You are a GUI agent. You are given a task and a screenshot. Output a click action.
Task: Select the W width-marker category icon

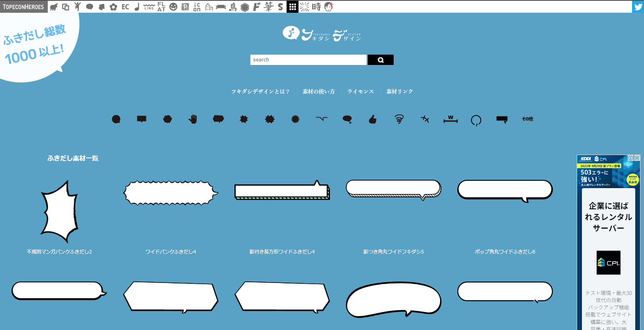click(451, 119)
